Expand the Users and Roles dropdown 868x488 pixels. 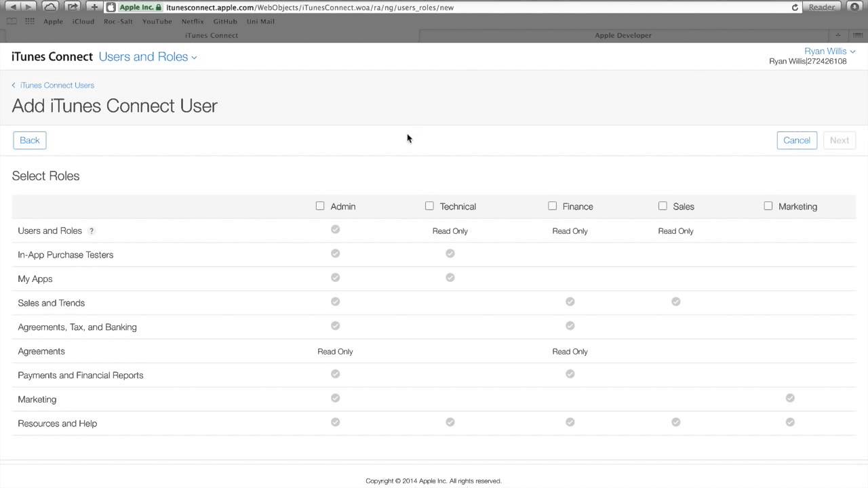[148, 57]
